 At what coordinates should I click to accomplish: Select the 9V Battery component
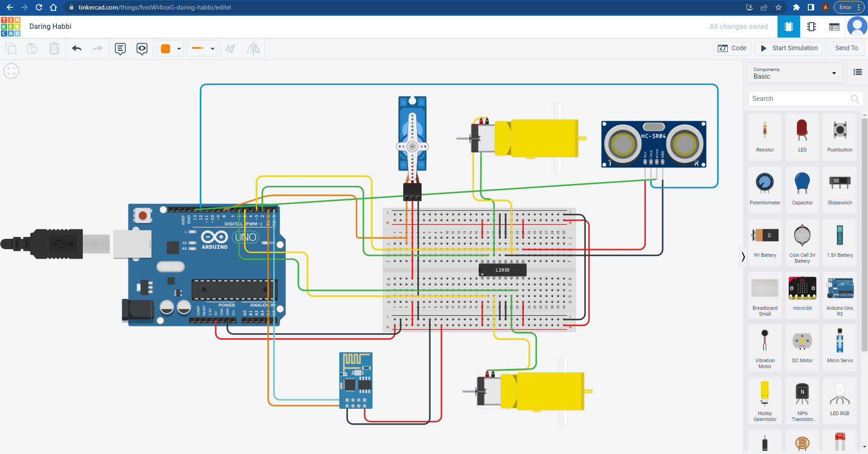pos(765,242)
